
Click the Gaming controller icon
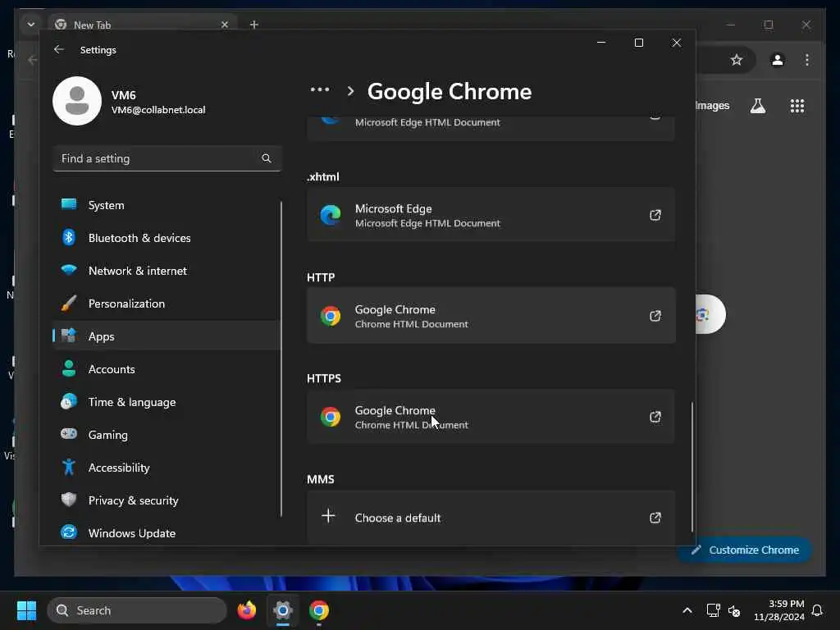69,434
